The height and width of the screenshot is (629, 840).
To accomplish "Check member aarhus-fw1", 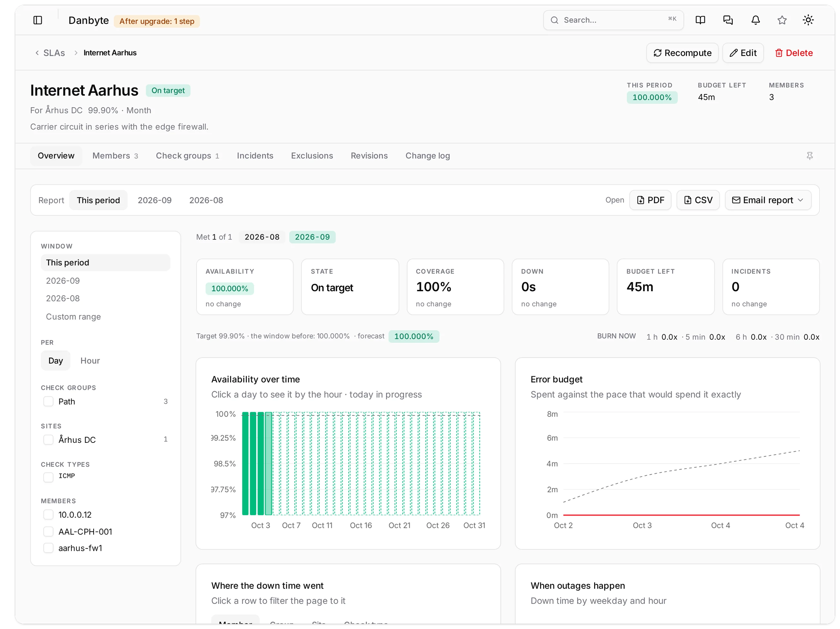I will pyautogui.click(x=48, y=548).
